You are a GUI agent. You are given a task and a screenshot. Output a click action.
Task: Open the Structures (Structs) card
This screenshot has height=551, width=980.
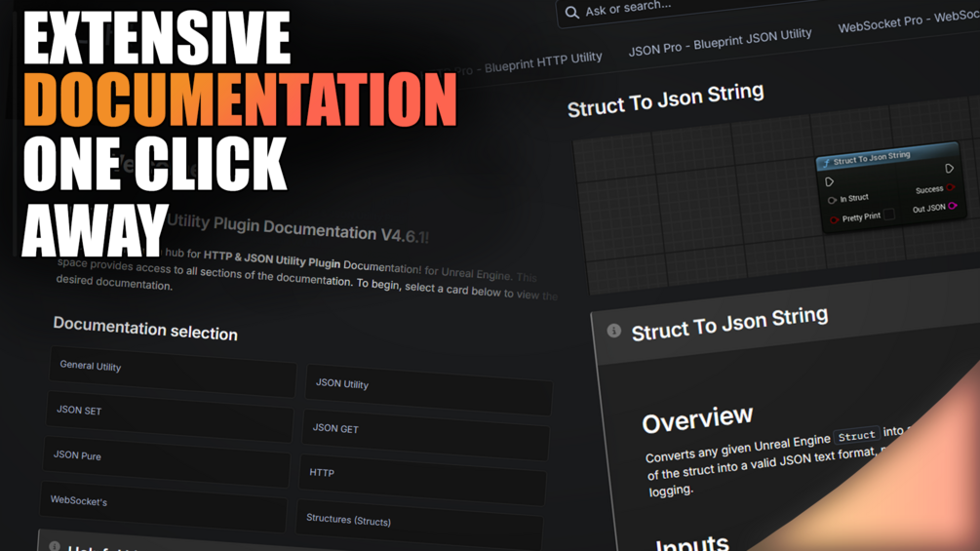(x=419, y=526)
